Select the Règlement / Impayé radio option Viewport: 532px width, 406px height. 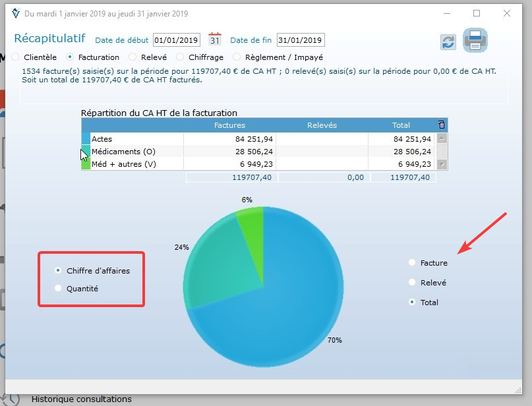237,57
